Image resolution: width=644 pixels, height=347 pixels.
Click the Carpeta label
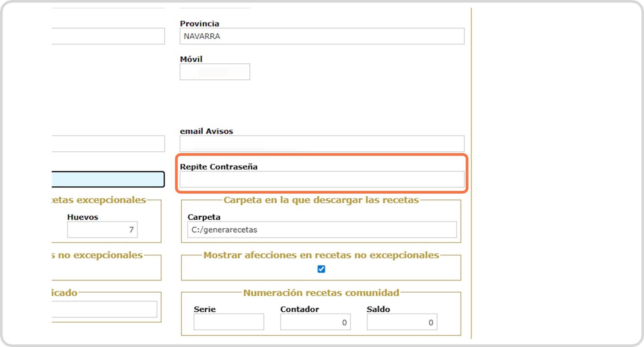(204, 217)
